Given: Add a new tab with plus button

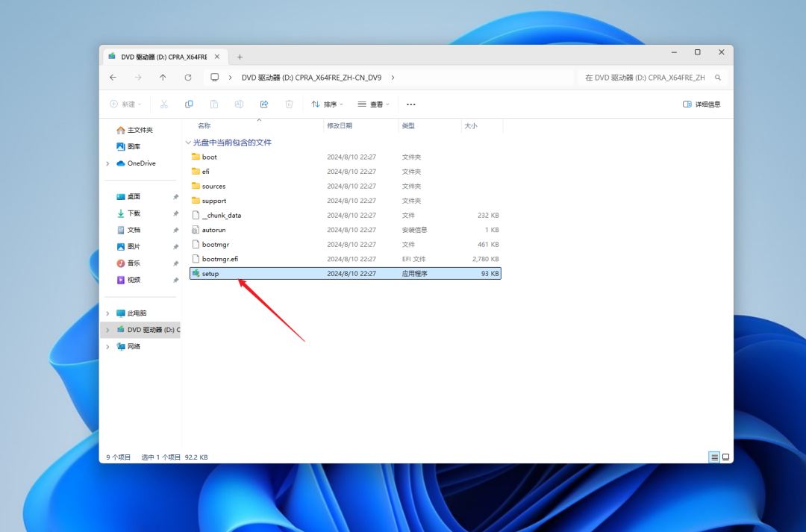Looking at the screenshot, I should pos(240,57).
